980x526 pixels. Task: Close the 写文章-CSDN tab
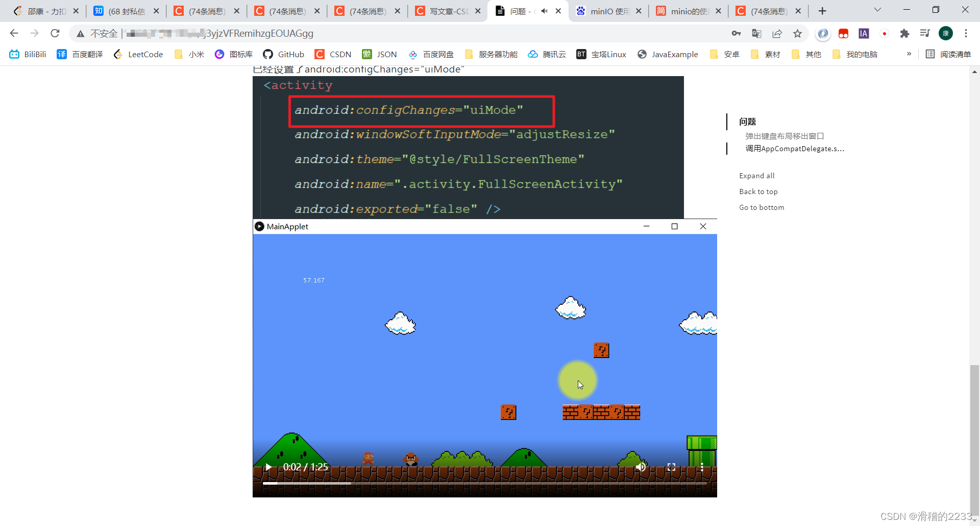pyautogui.click(x=478, y=11)
